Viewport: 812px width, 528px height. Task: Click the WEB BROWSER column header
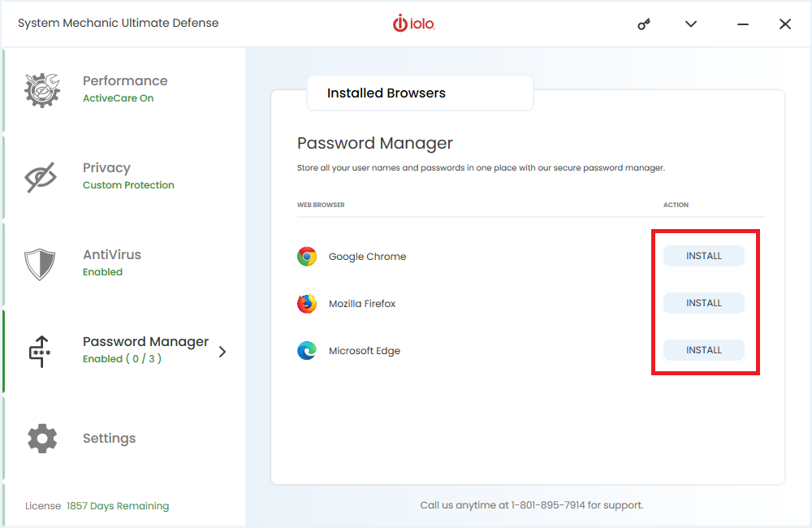pyautogui.click(x=321, y=205)
